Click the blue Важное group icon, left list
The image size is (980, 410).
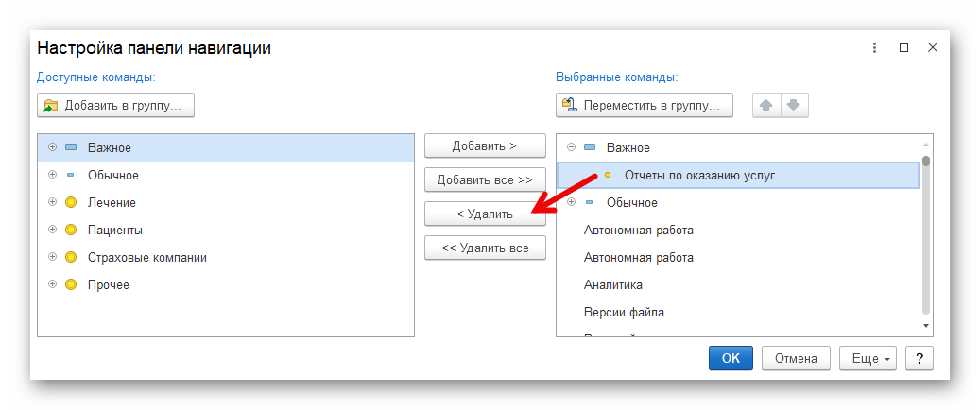pyautogui.click(x=71, y=148)
